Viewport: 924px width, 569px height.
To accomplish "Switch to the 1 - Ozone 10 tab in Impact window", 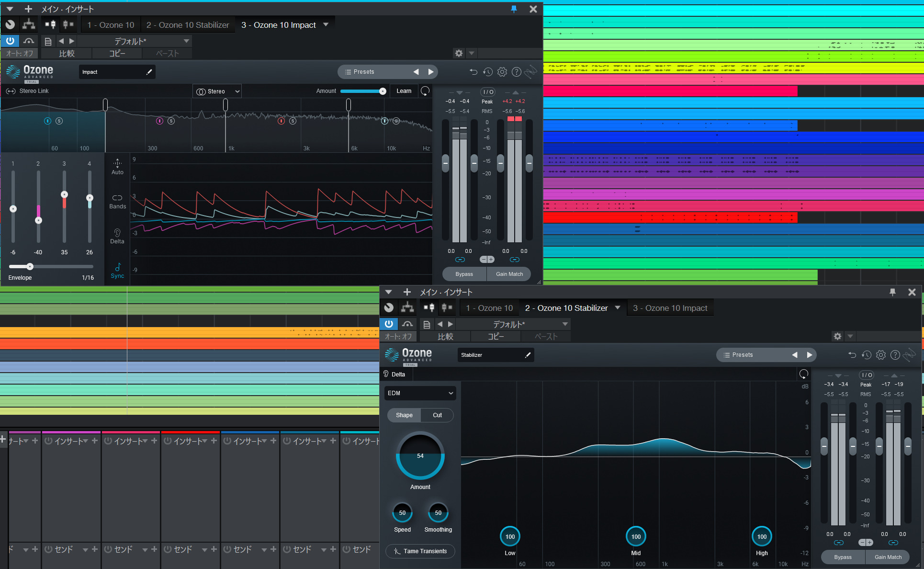I will 111,25.
